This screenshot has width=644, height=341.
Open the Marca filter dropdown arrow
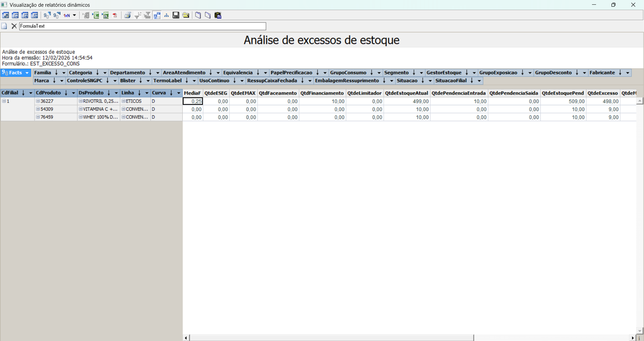click(62, 81)
